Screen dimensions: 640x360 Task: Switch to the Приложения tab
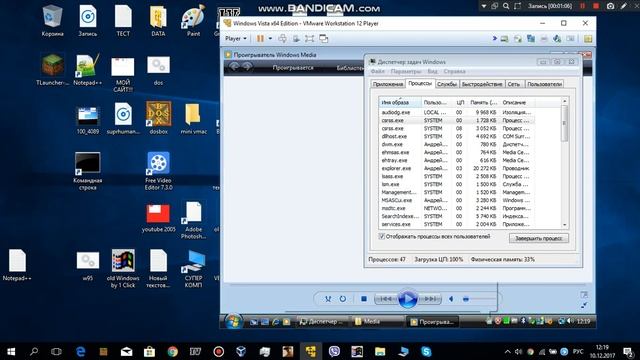click(388, 84)
